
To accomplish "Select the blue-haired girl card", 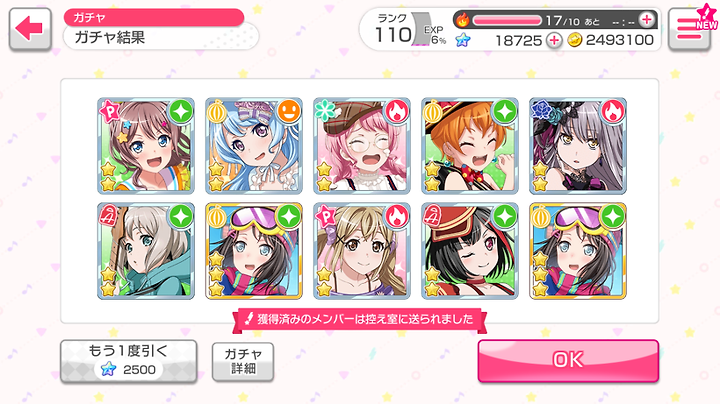I will 254,146.
